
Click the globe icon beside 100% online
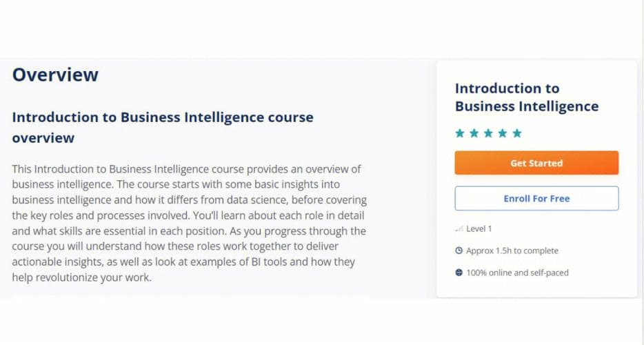click(459, 273)
